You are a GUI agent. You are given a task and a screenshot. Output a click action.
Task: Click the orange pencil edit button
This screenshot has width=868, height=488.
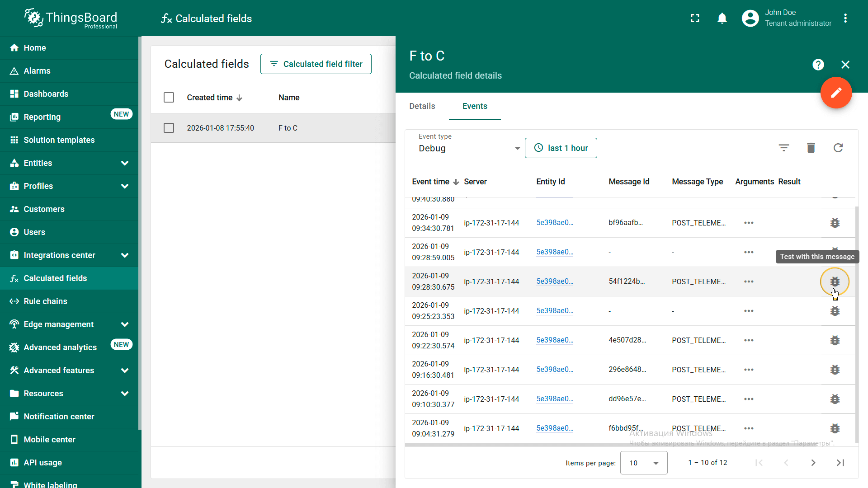[x=836, y=93]
